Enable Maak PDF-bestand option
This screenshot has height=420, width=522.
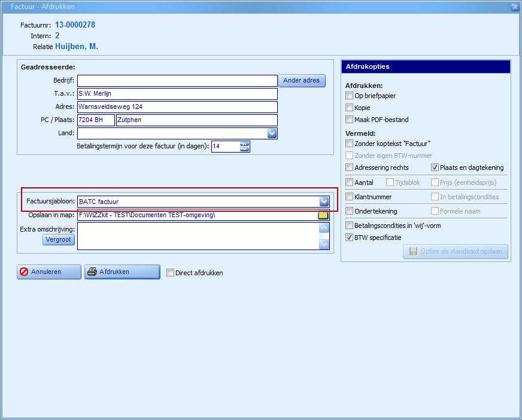tap(350, 120)
